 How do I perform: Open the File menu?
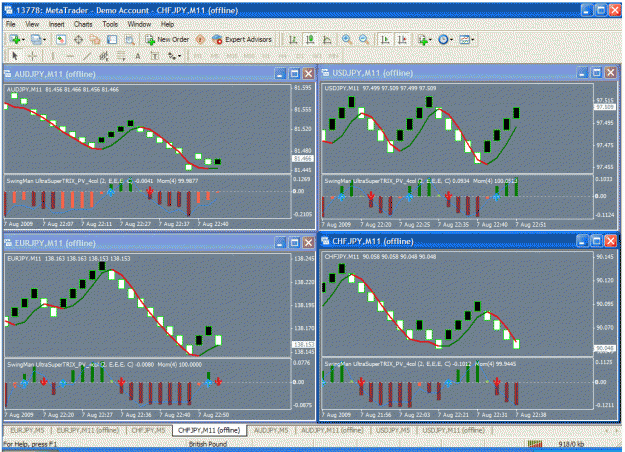pos(11,24)
